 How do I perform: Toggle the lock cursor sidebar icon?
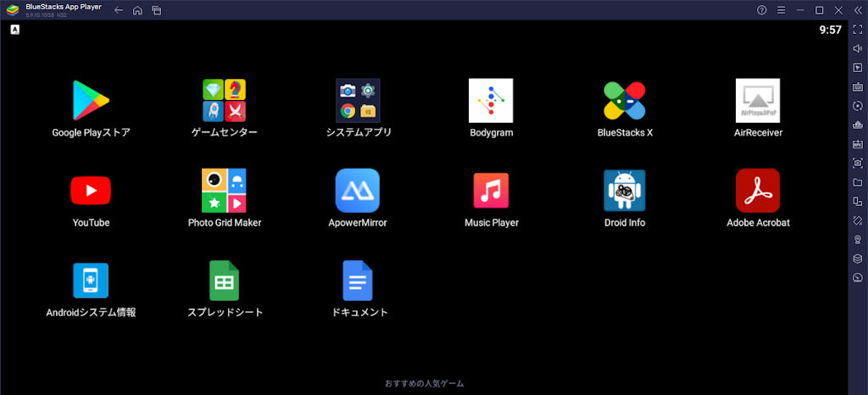[858, 68]
